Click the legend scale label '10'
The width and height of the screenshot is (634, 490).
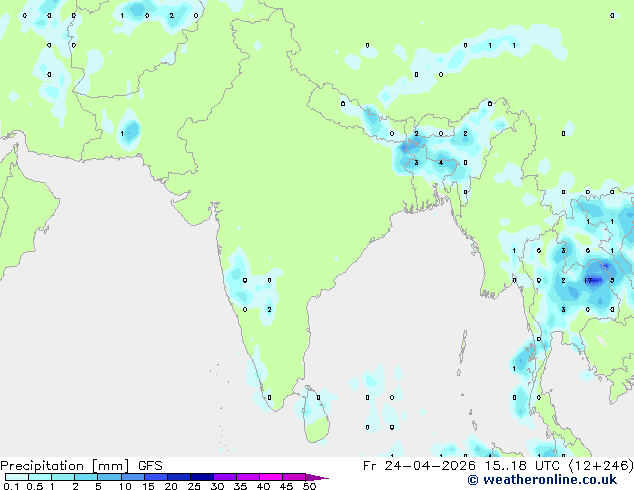125,486
